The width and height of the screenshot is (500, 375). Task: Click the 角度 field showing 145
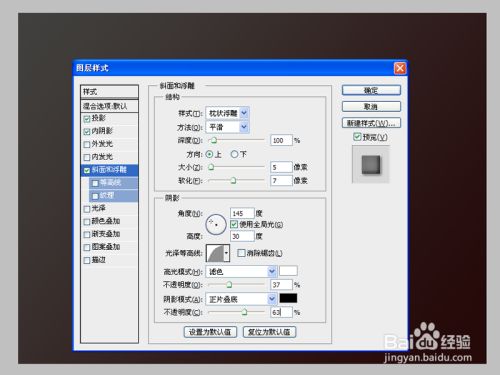(x=242, y=213)
